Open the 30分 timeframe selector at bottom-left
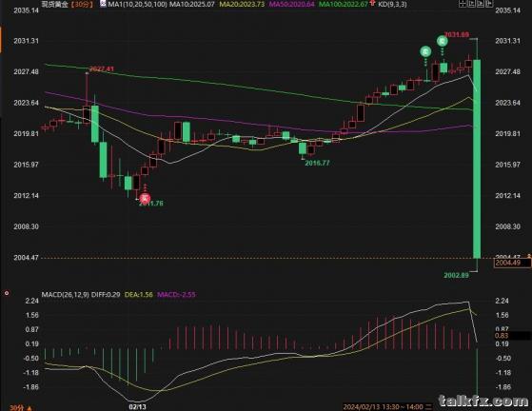The width and height of the screenshot is (532, 411). tap(21, 407)
